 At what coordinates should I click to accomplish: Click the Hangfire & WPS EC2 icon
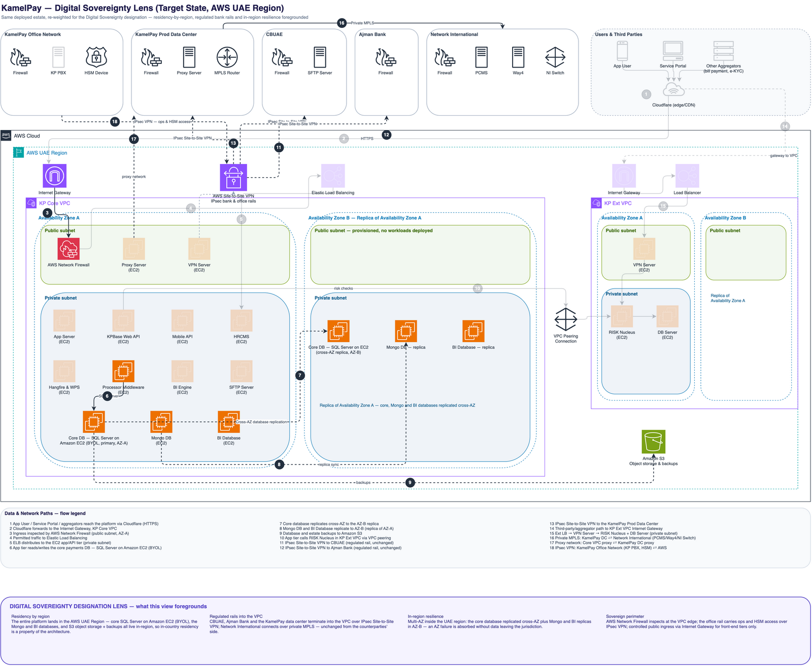click(64, 371)
